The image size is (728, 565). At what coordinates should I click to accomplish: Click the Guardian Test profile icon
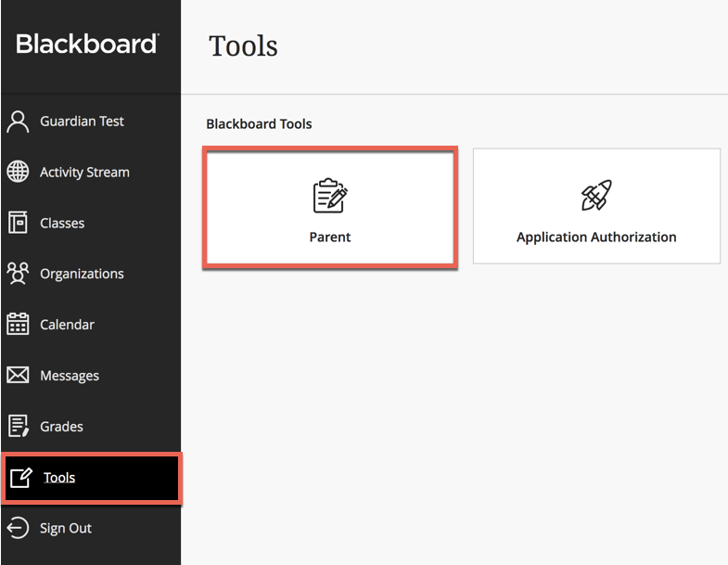19,122
